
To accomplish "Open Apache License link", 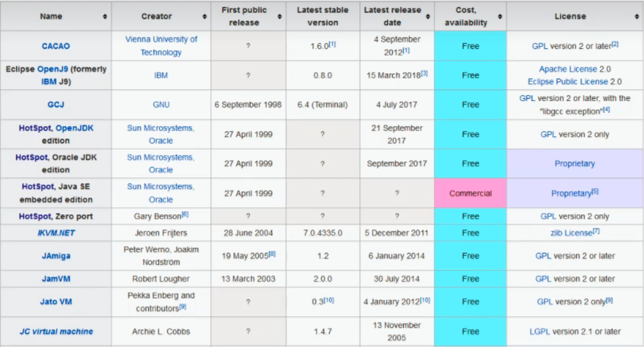I will click(568, 69).
